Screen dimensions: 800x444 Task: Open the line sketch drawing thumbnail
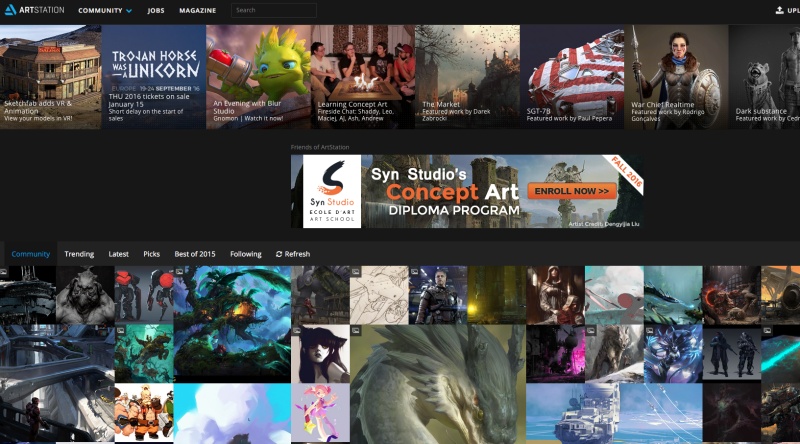(379, 295)
